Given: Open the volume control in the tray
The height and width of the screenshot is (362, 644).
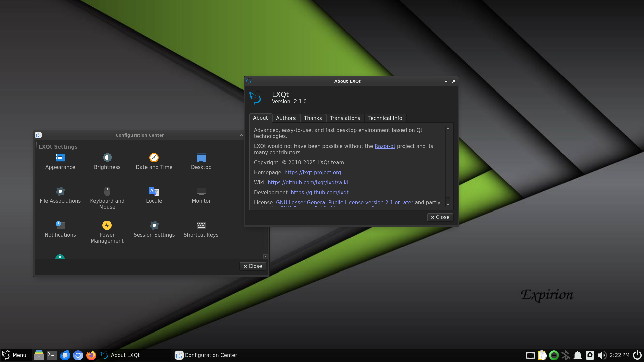Looking at the screenshot, I should pyautogui.click(x=602, y=355).
